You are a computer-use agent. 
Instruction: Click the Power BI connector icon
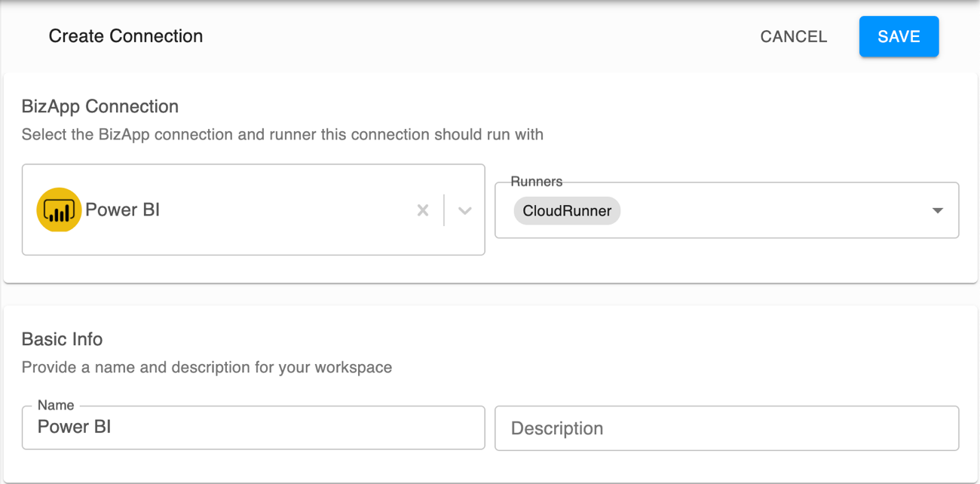tap(58, 210)
